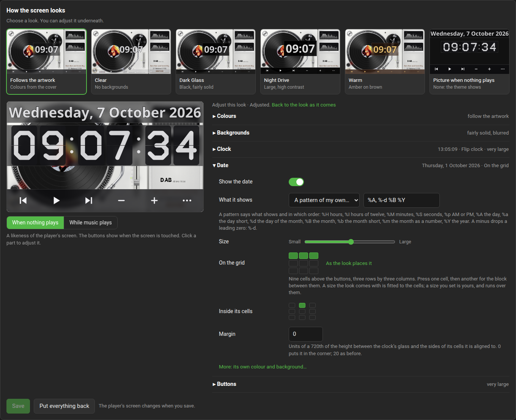Image resolution: width=516 pixels, height=420 pixels.
Task: Choose the Follows the artwork look
Action: click(47, 61)
